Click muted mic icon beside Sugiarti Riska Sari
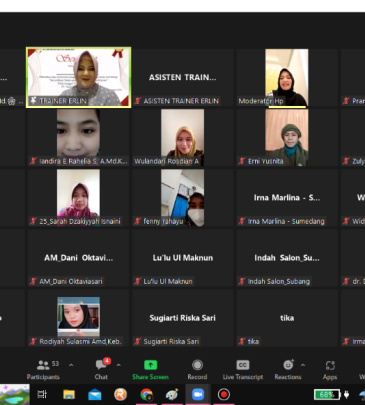 tap(137, 341)
